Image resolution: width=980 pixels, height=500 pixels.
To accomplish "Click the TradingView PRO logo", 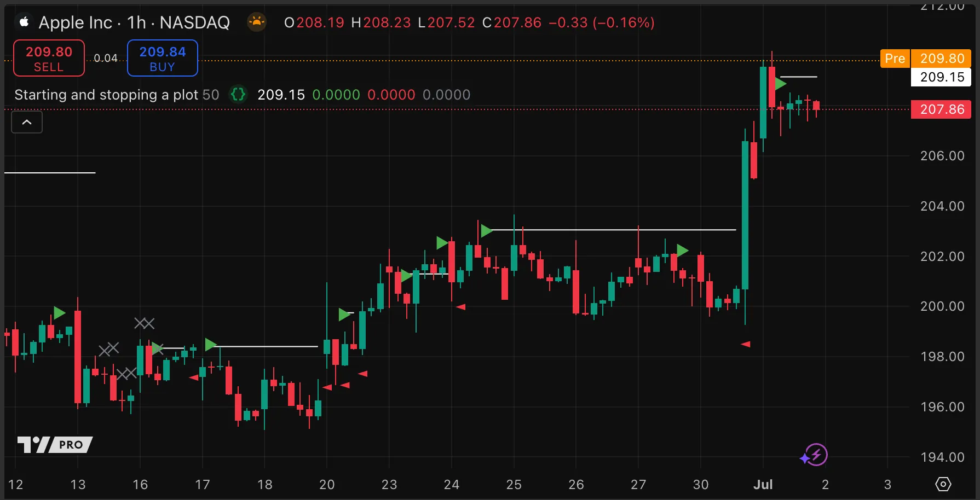I will (55, 444).
